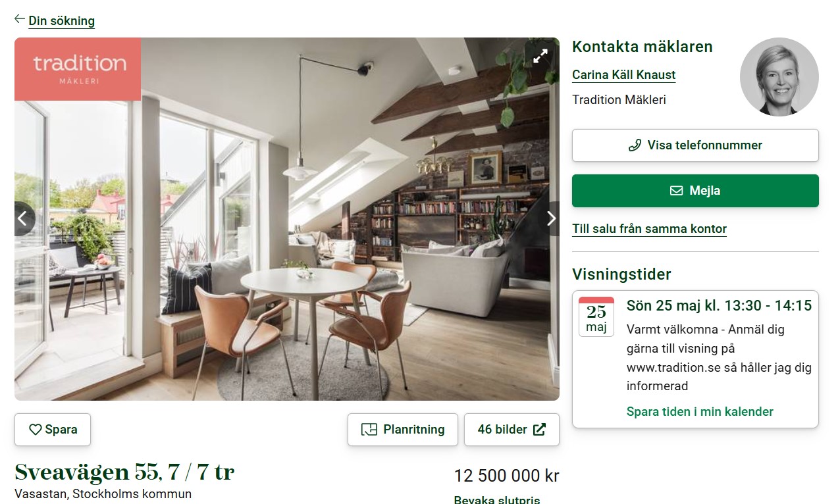
Task: Click the heart icon to save listing
Action: tap(36, 430)
